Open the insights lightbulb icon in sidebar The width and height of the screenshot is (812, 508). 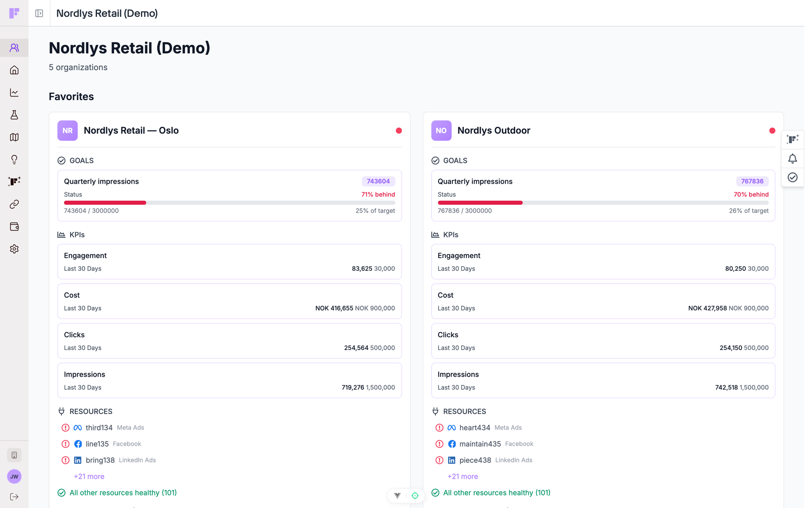click(x=14, y=160)
